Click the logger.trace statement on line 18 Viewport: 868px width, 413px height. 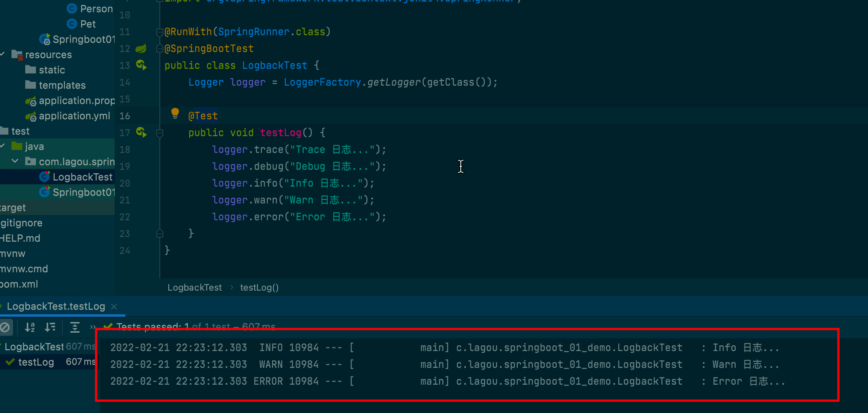click(299, 150)
